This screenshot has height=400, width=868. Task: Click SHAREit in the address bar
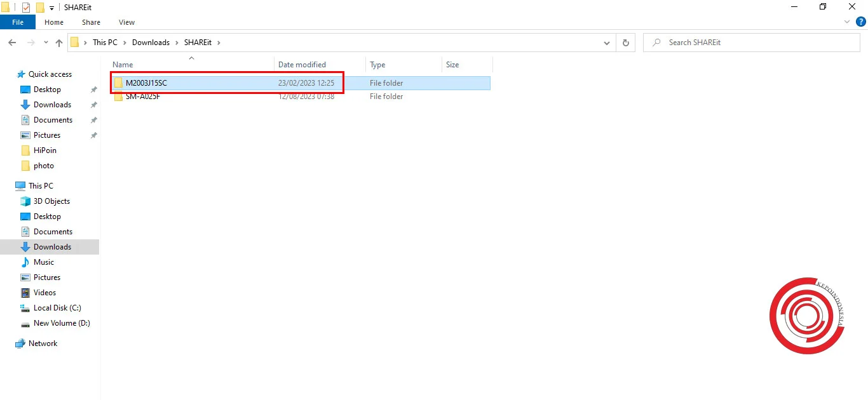point(198,43)
